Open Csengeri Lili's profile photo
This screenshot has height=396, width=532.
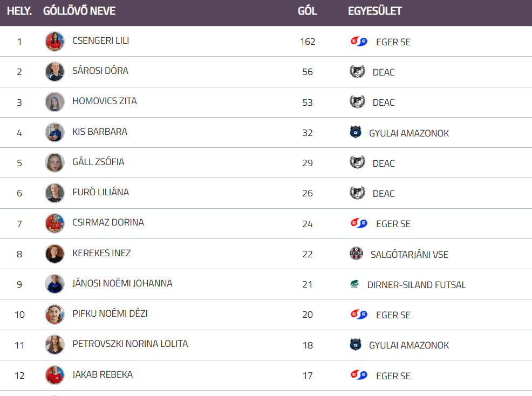(54, 42)
